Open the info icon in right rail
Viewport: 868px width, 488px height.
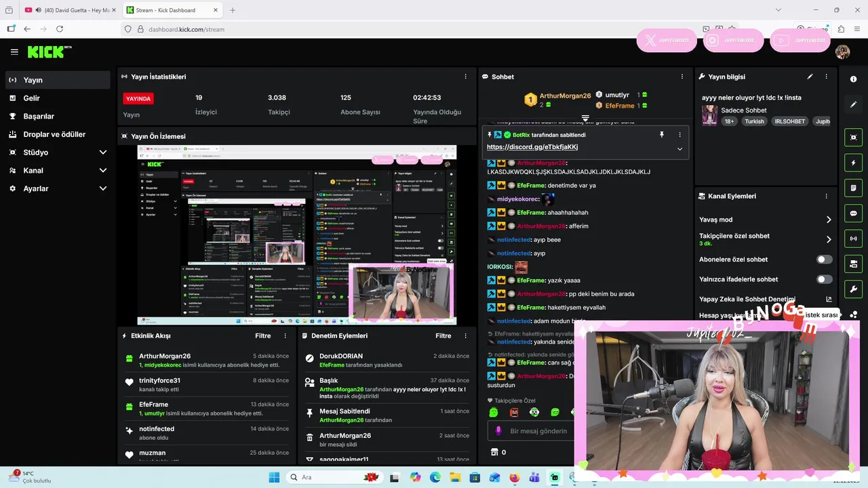[x=853, y=79]
